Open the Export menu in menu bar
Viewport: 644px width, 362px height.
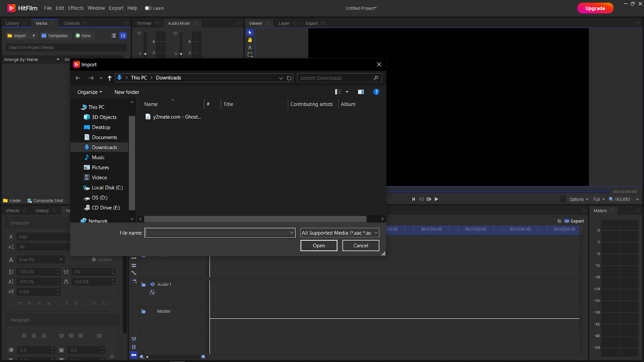tap(116, 8)
